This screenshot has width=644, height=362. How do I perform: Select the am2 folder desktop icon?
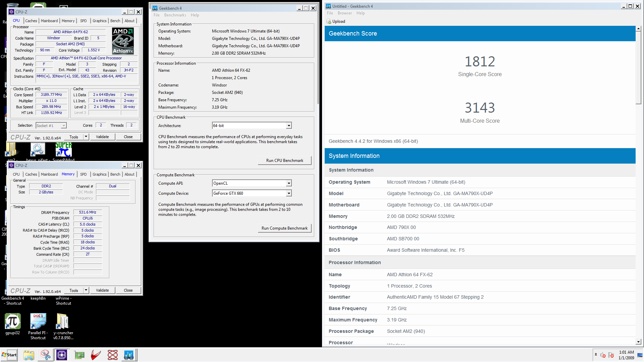click(x=12, y=152)
